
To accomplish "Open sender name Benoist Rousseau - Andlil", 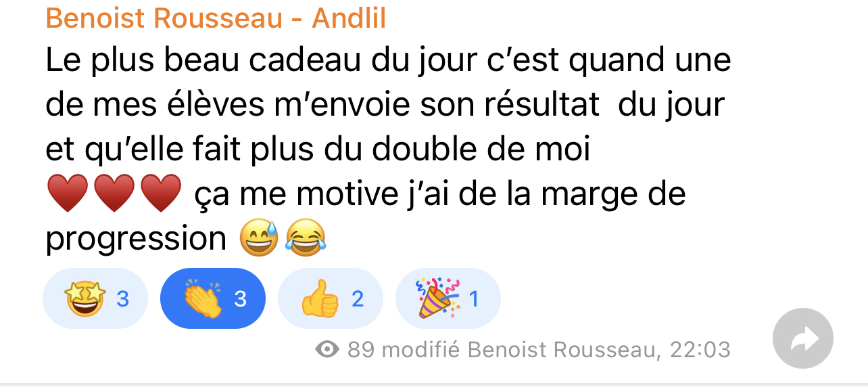I will tap(216, 18).
